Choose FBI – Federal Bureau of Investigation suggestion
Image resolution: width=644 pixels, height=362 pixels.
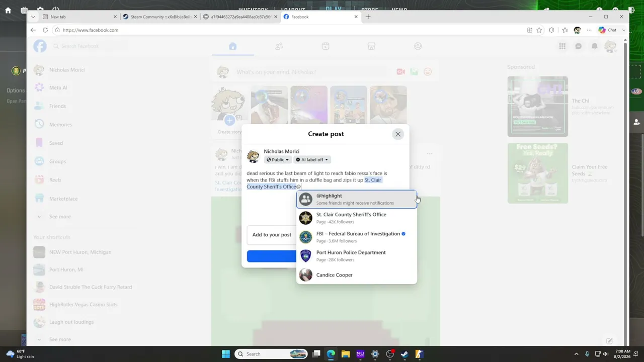[x=357, y=237]
